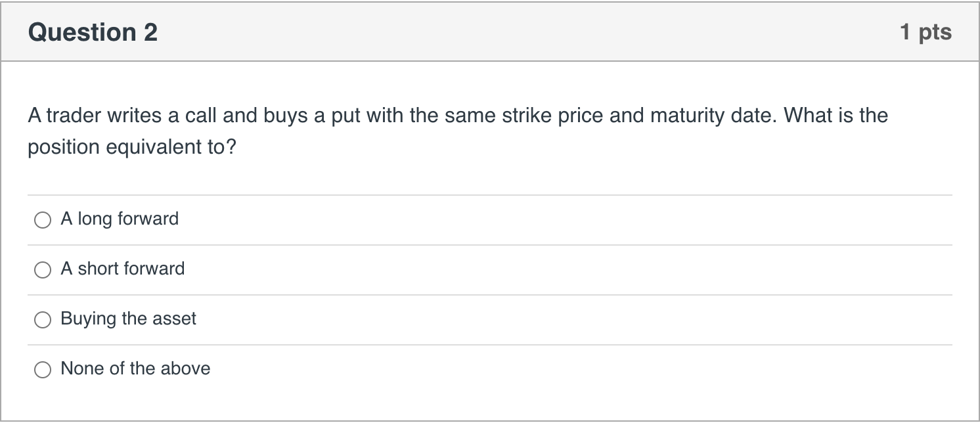
Task: Click the "A short forward" answer label
Action: [x=122, y=269]
